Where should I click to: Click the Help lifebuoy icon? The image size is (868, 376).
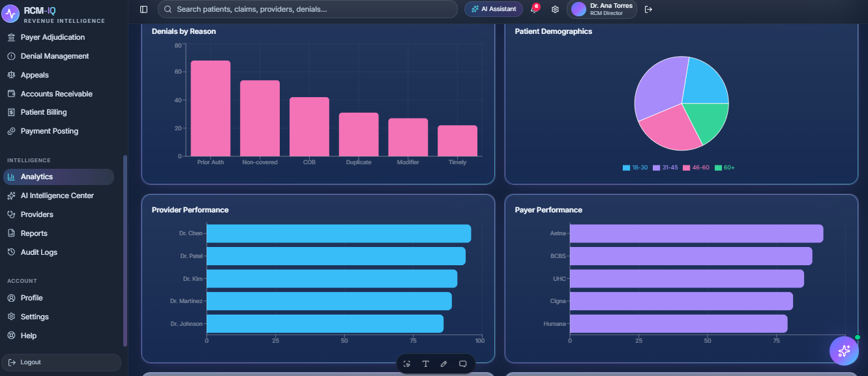click(x=11, y=336)
